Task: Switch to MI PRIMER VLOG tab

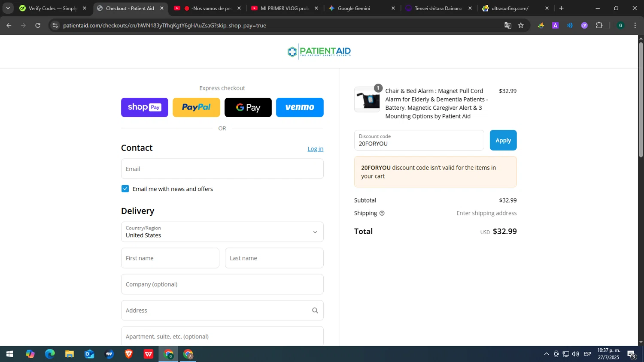Action: click(x=285, y=8)
